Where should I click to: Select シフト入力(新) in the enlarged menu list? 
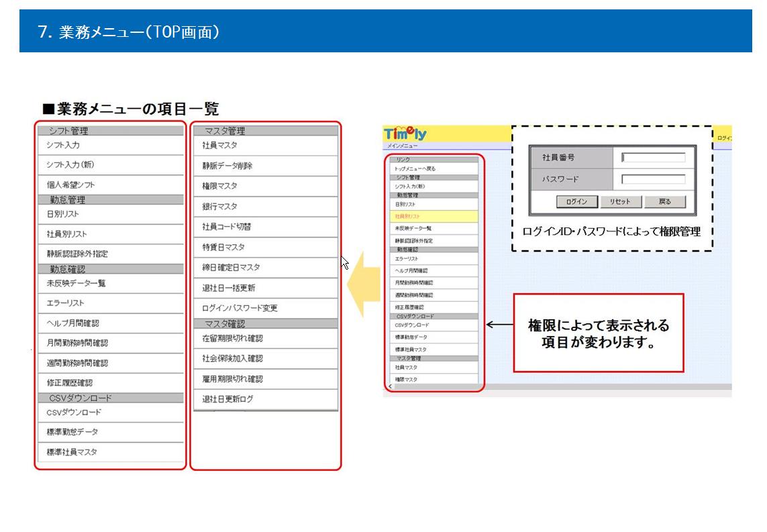click(111, 165)
